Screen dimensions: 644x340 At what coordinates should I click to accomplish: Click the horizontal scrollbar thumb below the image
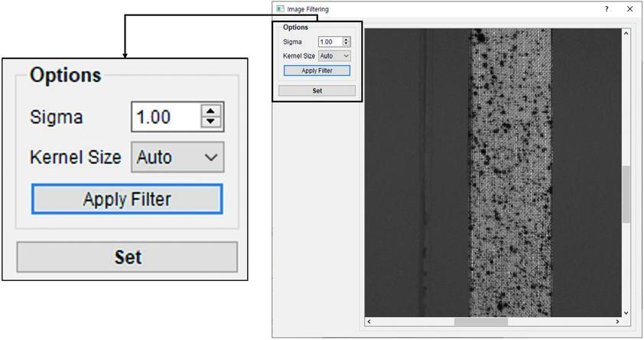pos(481,322)
